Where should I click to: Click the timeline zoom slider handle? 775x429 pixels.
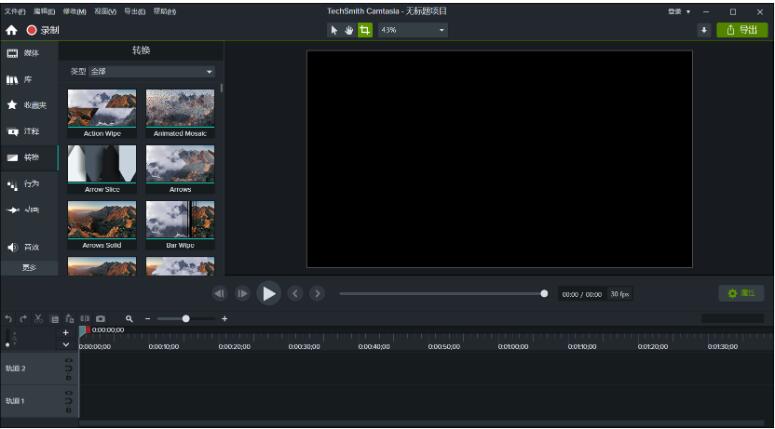(x=186, y=318)
